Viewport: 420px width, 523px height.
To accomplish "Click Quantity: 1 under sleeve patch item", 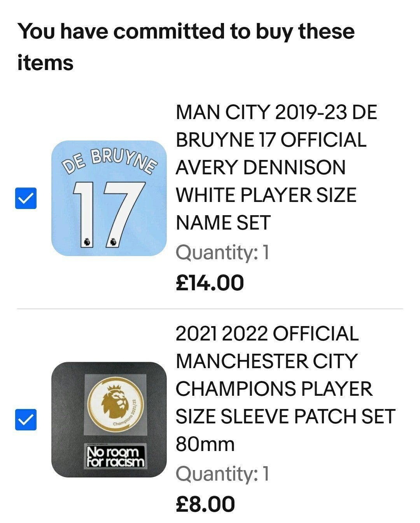I will [222, 474].
